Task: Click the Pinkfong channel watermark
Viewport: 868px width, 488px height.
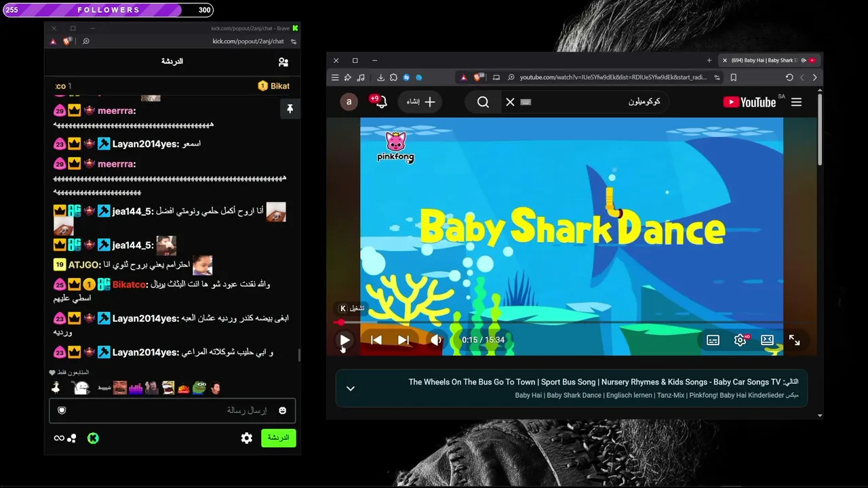Action: [395, 147]
